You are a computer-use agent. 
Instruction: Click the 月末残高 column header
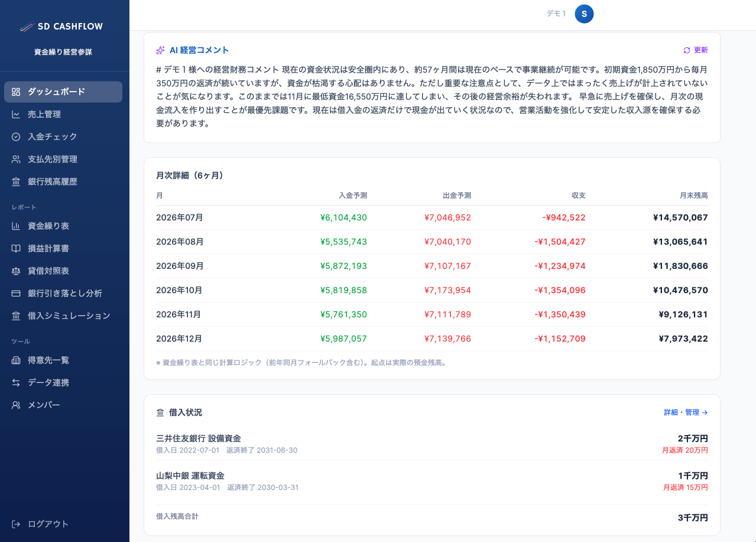click(694, 195)
